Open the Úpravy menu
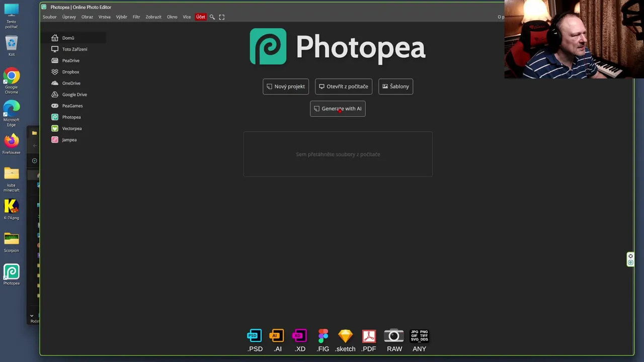Viewport: 644px width, 362px height. coord(69,17)
